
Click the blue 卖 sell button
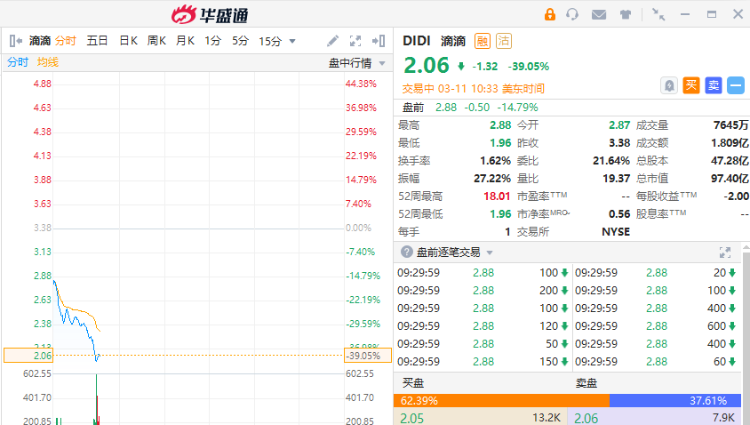click(713, 86)
